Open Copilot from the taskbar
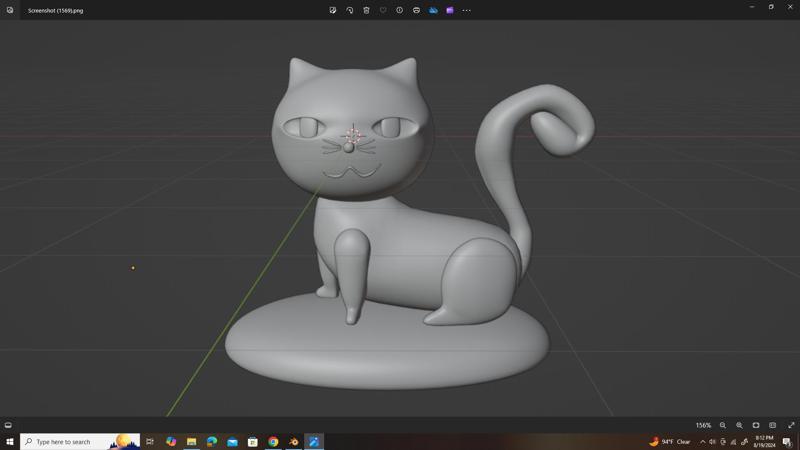The height and width of the screenshot is (450, 800). 171,442
